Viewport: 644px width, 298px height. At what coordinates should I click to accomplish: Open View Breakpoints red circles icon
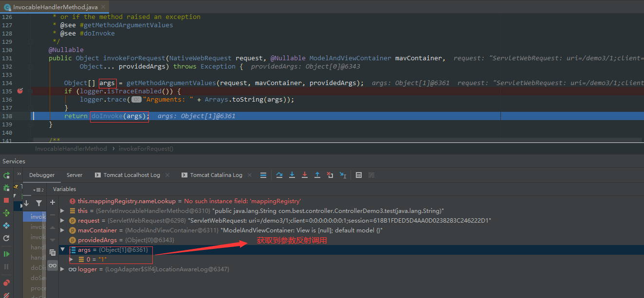[x=6, y=282]
